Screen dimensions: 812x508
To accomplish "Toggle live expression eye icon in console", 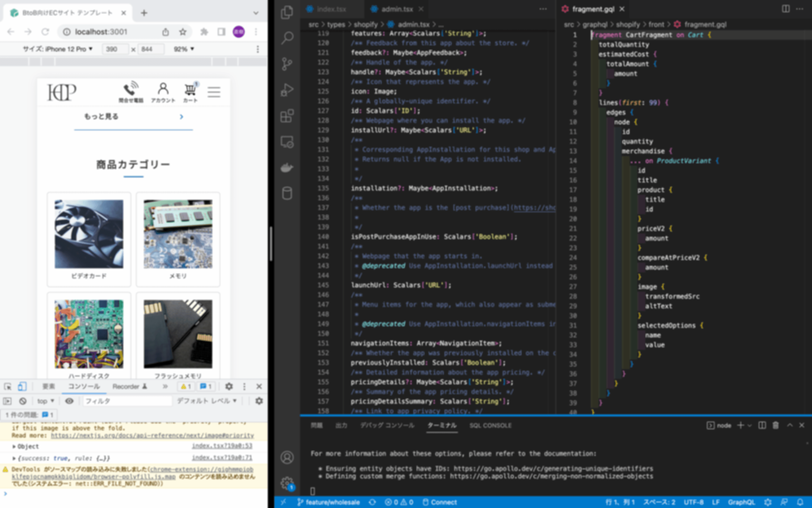I will (69, 401).
